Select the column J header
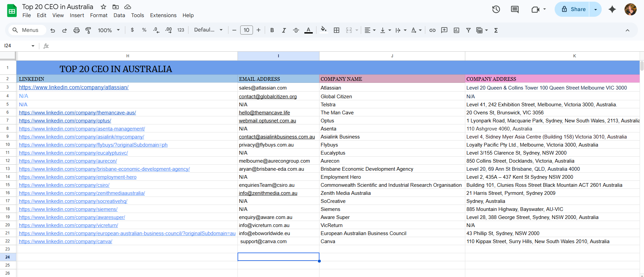The image size is (644, 277). [392, 56]
